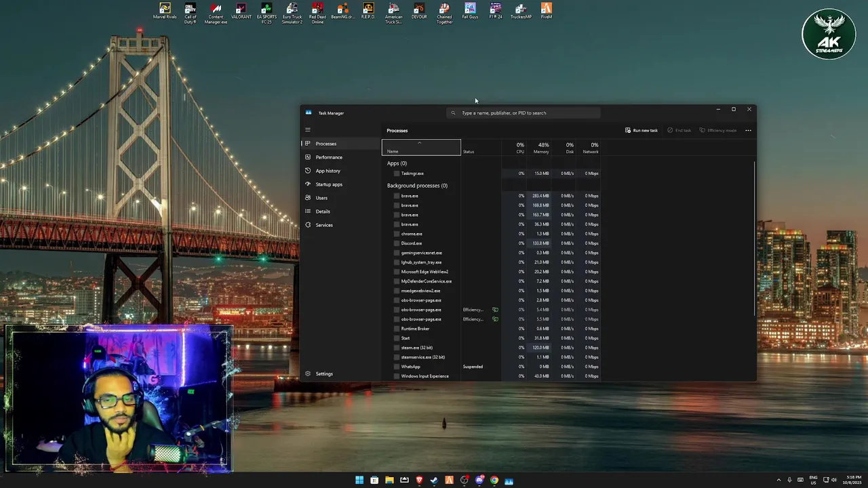Viewport: 868px width, 488px height.
Task: Click the Task Manager search field
Action: click(524, 113)
